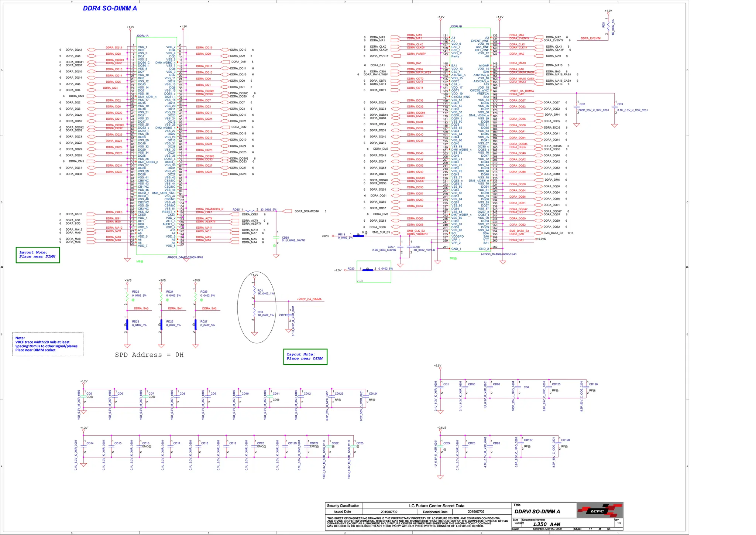Click 'LC Future Center Secret Data' classification text
The height and width of the screenshot is (535, 756).
tap(437, 506)
